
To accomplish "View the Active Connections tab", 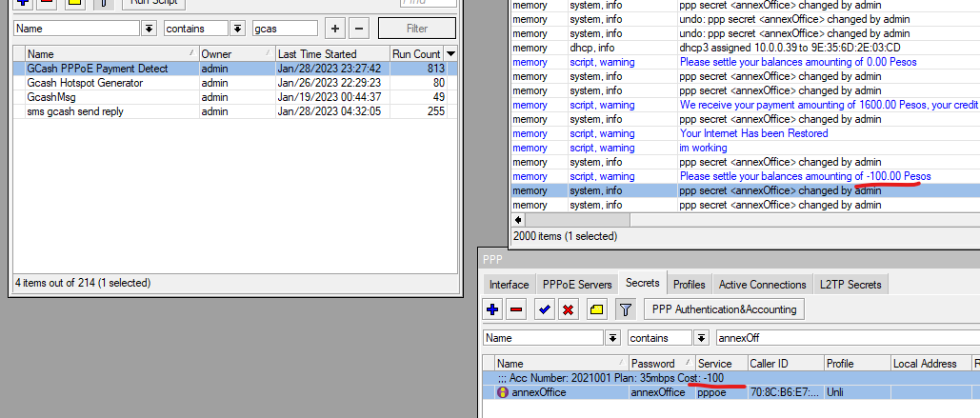I will click(x=763, y=285).
